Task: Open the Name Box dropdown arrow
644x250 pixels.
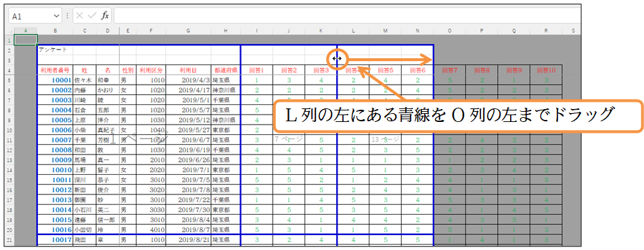Action: pyautogui.click(x=56, y=16)
